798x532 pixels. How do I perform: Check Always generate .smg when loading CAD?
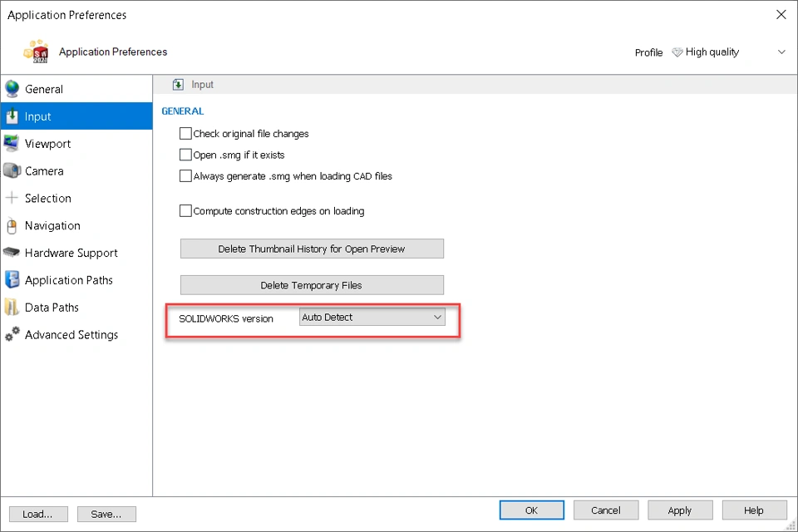click(x=185, y=176)
